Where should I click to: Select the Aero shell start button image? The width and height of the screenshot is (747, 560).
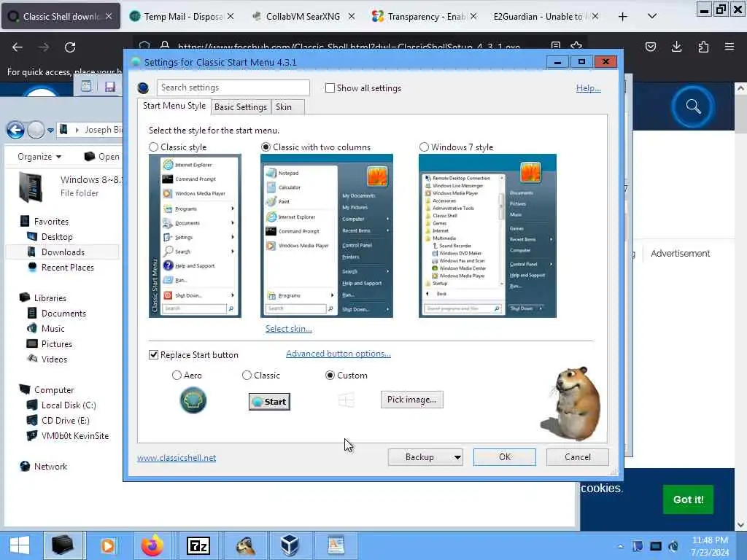coord(193,400)
